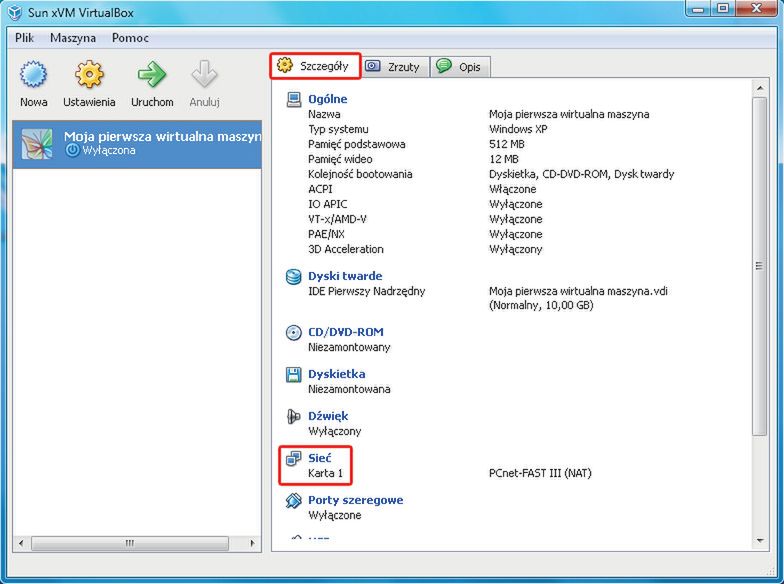Click the 'ACPI' label
The image size is (784, 584).
click(x=320, y=189)
